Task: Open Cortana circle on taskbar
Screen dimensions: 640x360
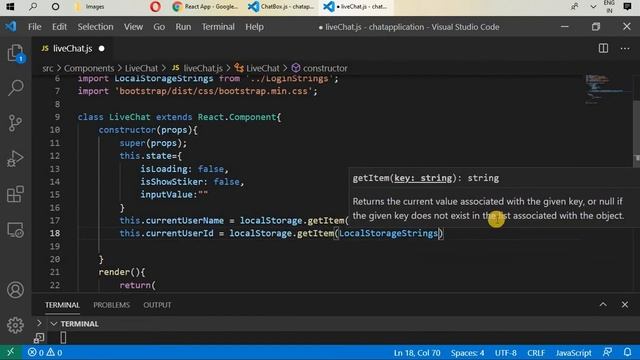Action: (56, 7)
